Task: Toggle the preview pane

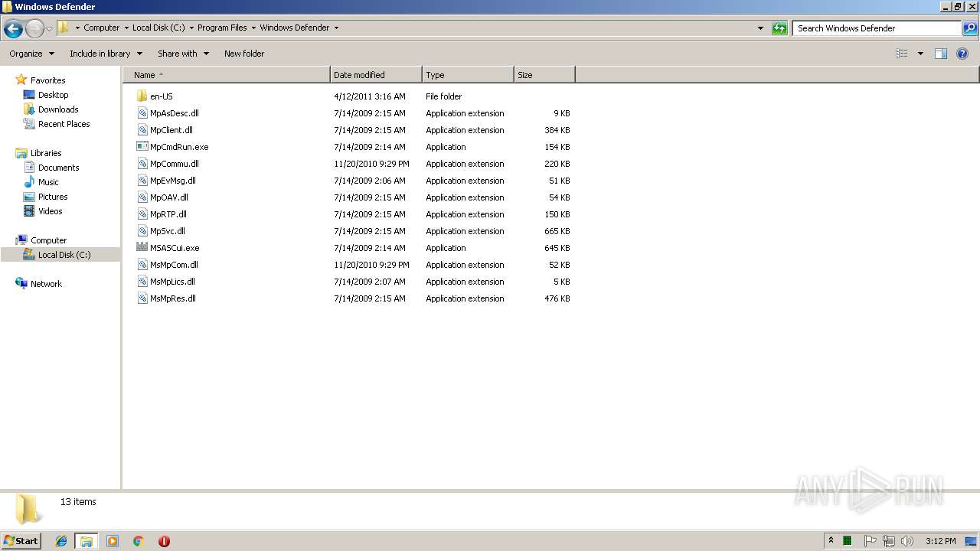Action: [x=941, y=54]
